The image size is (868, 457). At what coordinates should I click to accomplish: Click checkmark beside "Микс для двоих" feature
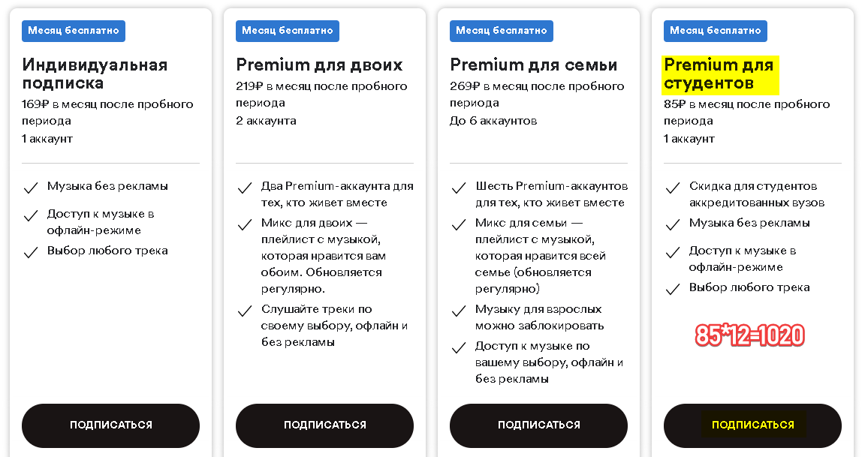(245, 224)
